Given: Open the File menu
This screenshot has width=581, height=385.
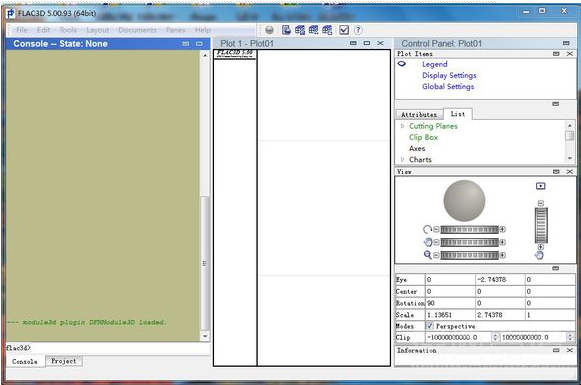Looking at the screenshot, I should point(22,30).
